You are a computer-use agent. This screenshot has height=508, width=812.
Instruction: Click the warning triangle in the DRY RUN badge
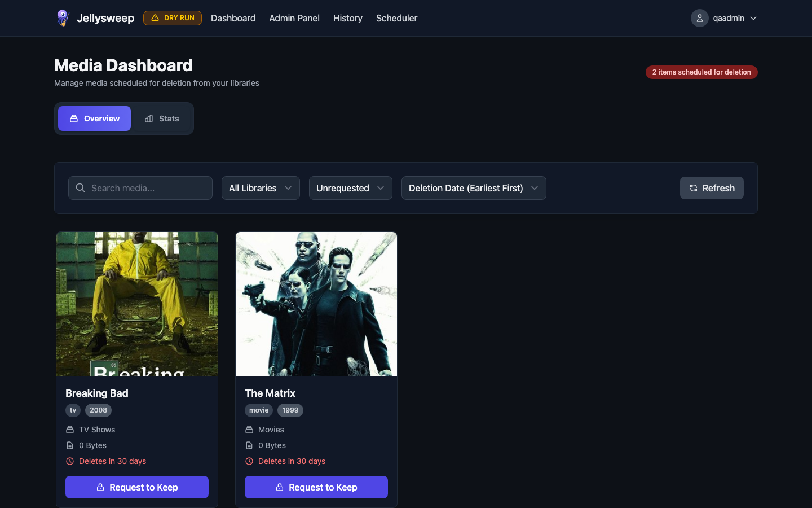[x=155, y=18]
